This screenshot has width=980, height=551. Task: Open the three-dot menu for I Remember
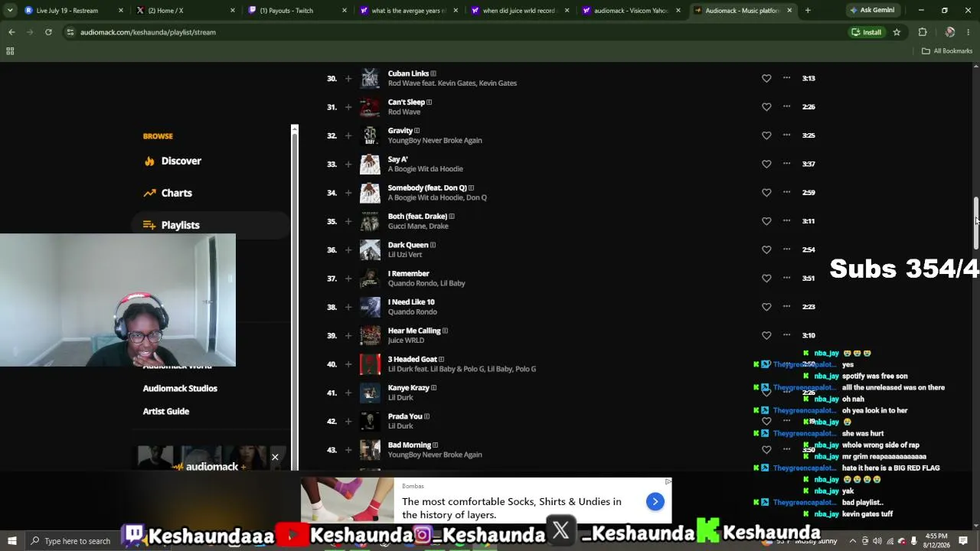pyautogui.click(x=786, y=278)
